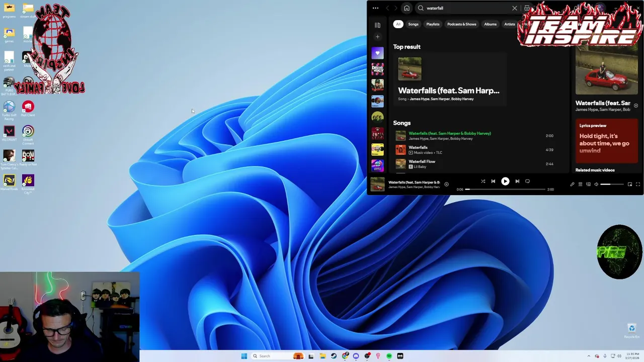Seek in the song progress bar
This screenshot has width=644, height=362.
coord(505,190)
